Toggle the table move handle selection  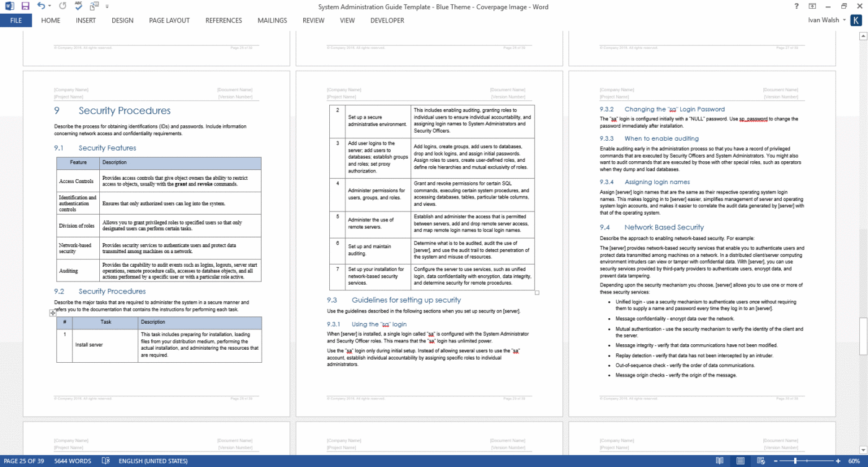click(53, 313)
